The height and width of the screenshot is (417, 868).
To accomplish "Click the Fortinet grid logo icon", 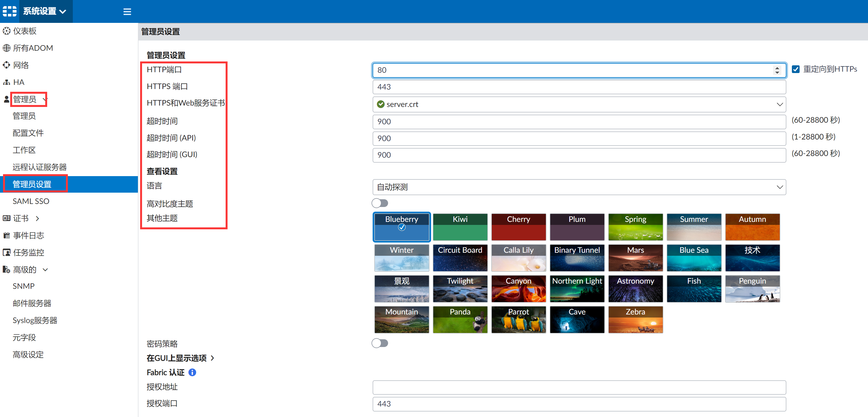I will 9,11.
